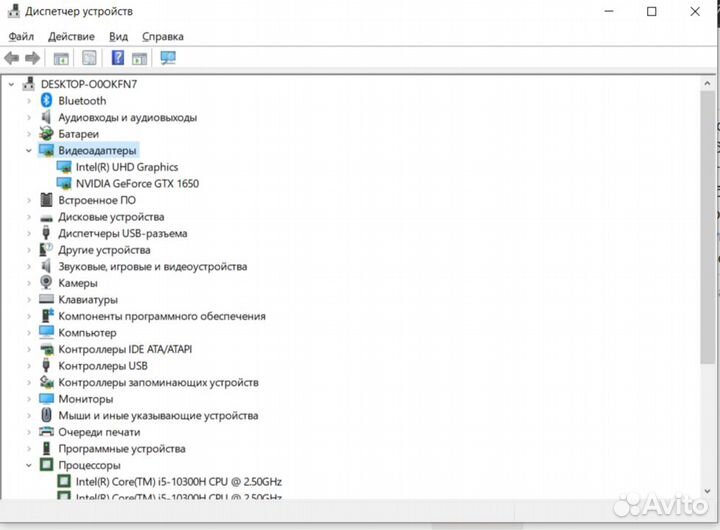Select Другие устройства category label
720x530 pixels.
point(104,250)
